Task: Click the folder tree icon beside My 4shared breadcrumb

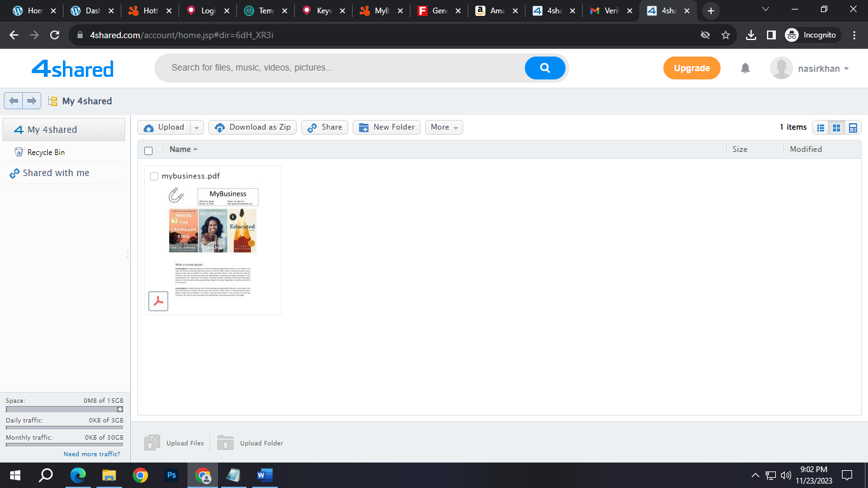Action: click(53, 101)
